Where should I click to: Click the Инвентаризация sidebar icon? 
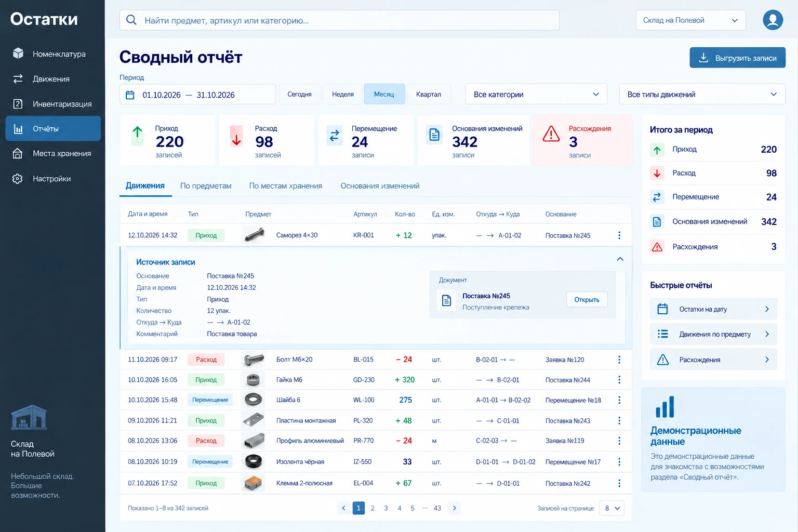[18, 104]
